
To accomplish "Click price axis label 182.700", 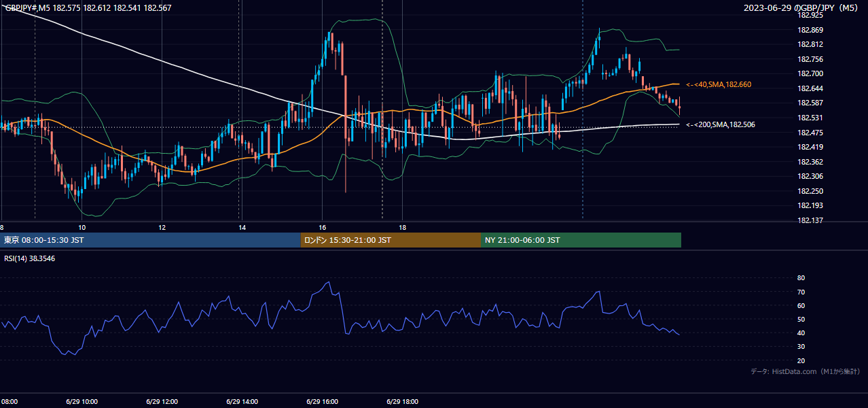I will [810, 73].
